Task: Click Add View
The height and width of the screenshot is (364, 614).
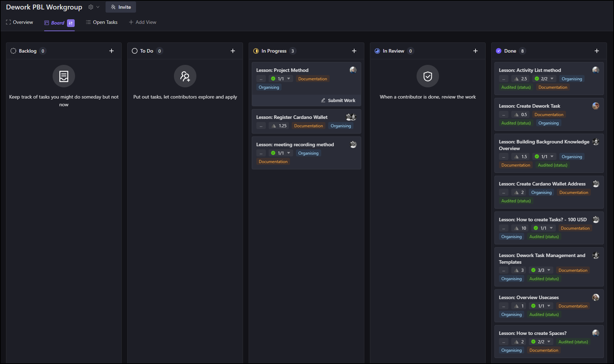Action: (143, 22)
